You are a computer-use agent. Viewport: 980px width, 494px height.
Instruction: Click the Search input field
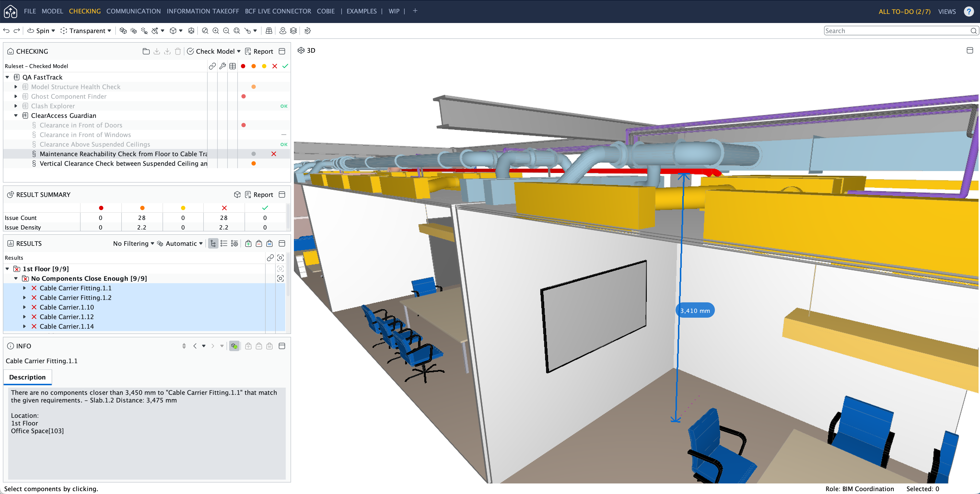tap(896, 31)
